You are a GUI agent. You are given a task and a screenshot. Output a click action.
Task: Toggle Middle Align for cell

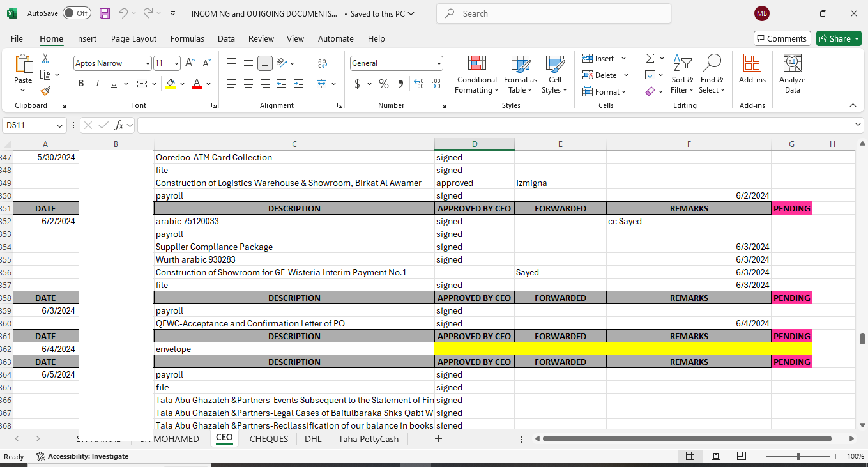[x=248, y=63]
